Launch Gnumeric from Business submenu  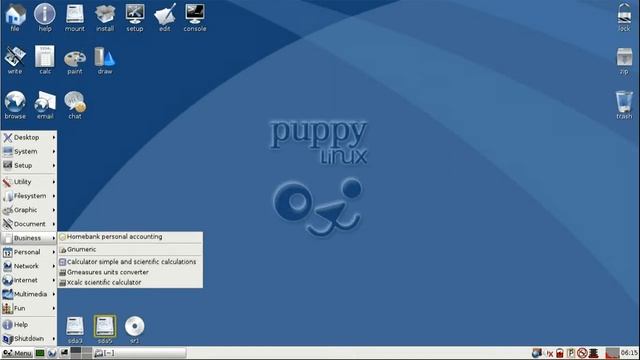130,249
